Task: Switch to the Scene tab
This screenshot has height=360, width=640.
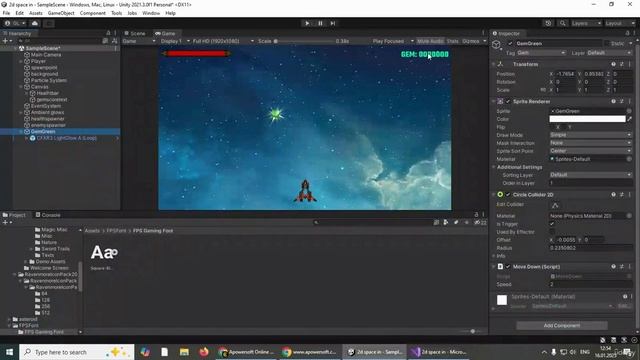Action: click(135, 33)
